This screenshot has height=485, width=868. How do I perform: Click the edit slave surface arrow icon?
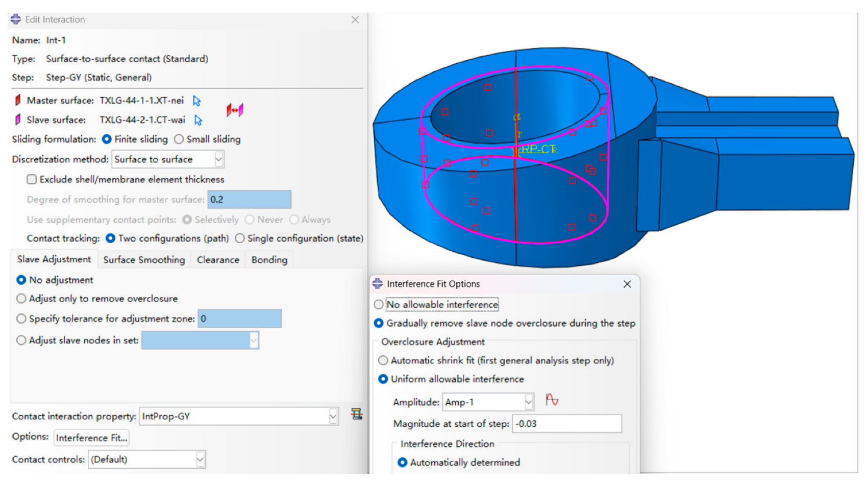pyautogui.click(x=198, y=120)
